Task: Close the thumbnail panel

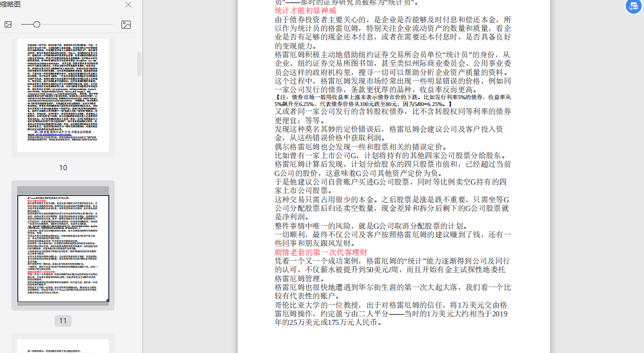Action: [x=128, y=5]
